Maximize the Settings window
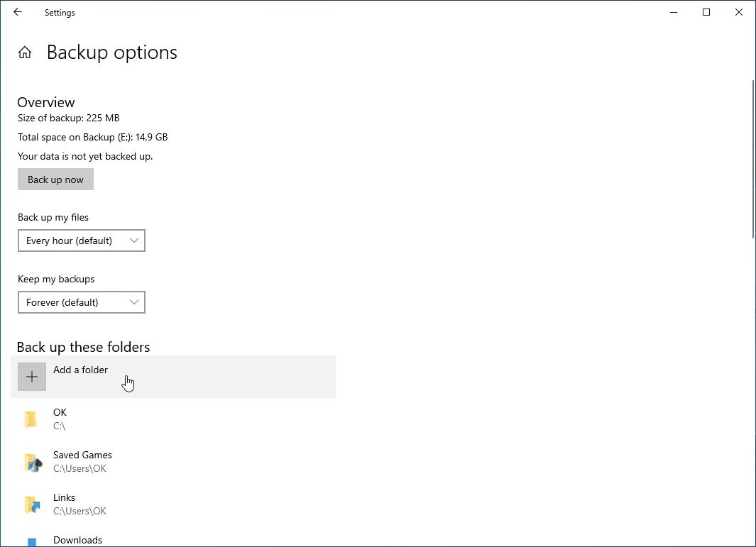Image resolution: width=756 pixels, height=547 pixels. (x=706, y=12)
